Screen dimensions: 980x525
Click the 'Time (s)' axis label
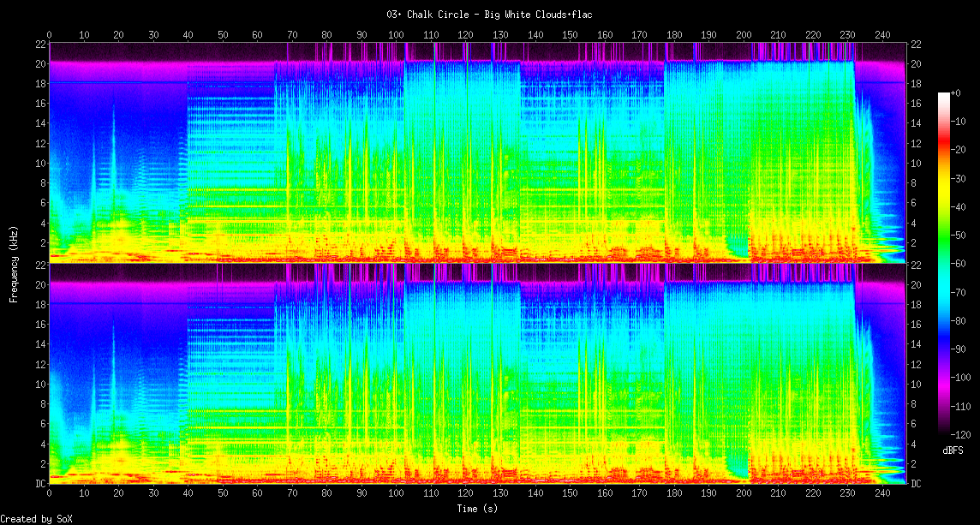coord(477,509)
